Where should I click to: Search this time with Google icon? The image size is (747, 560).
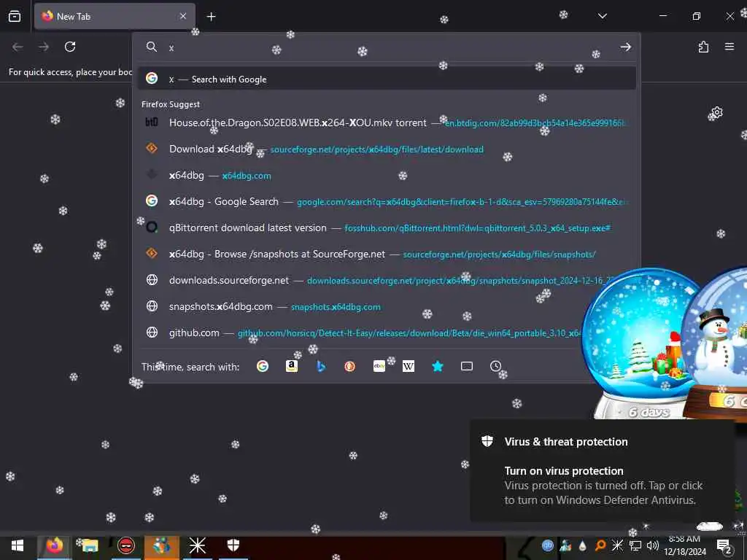coord(263,366)
